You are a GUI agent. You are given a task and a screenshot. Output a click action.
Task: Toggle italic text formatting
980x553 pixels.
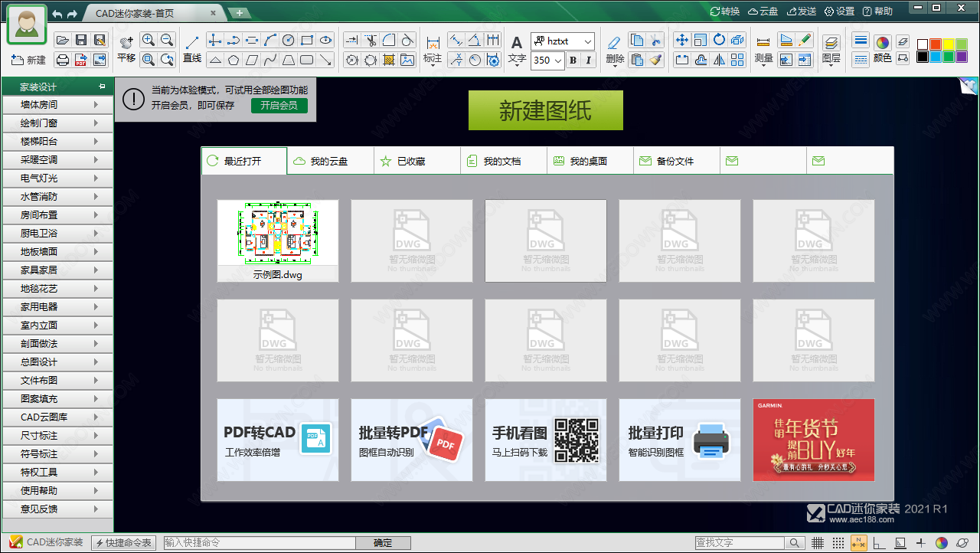click(588, 61)
